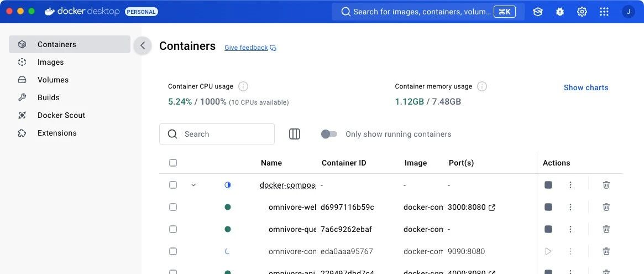Check the box for container eda0aaa95767
Image resolution: width=644 pixels, height=274 pixels.
click(173, 251)
